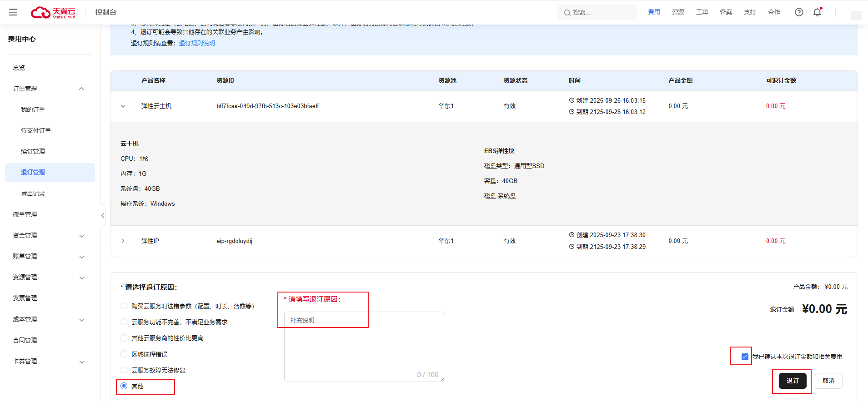Untick the refund amount confirmation checkbox
The image size is (868, 402).
[745, 357]
